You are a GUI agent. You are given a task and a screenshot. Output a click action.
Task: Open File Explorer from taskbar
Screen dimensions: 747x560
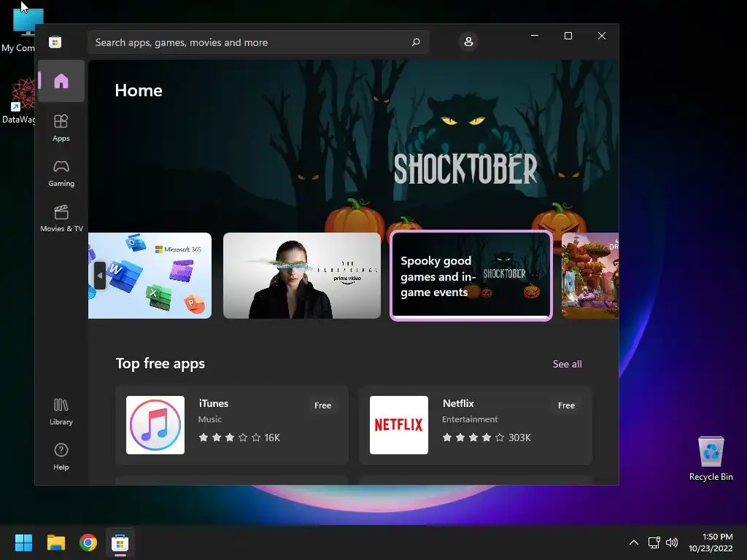55,542
